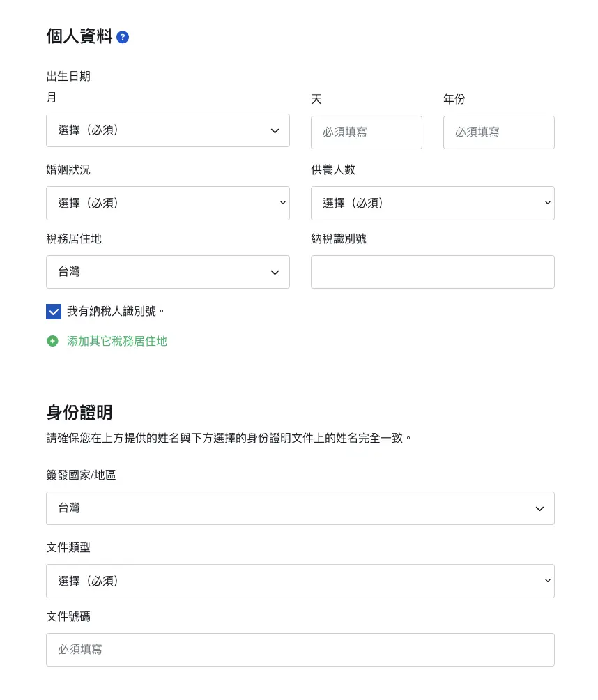Click the help icon beside 個人資料
Image resolution: width=598 pixels, height=700 pixels.
click(x=123, y=37)
